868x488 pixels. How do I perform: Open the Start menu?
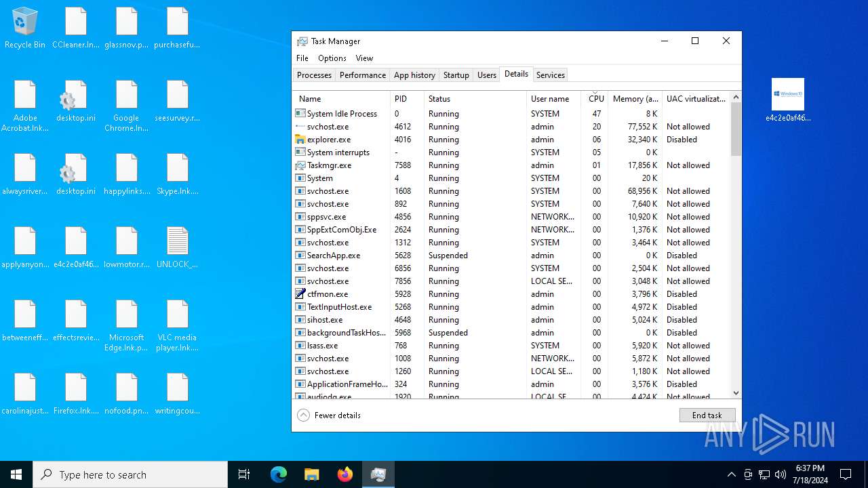pos(16,474)
